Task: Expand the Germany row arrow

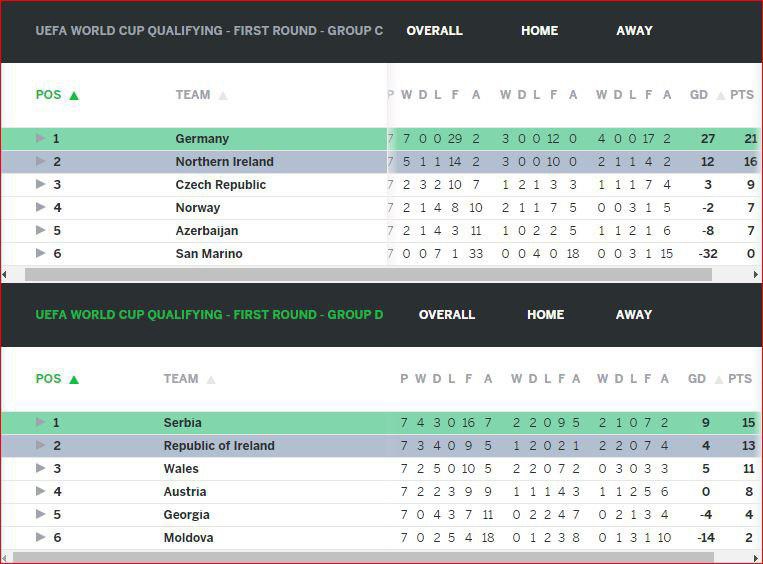Action: (41, 139)
